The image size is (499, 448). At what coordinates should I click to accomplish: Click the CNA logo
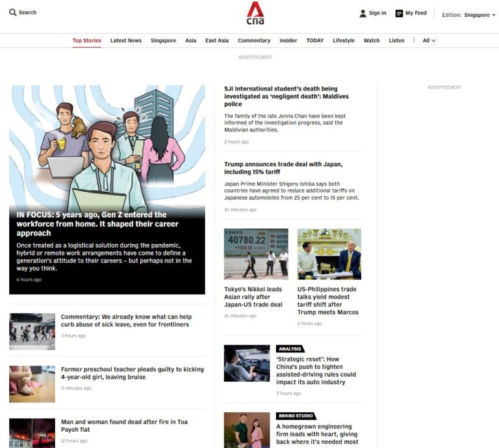tap(255, 13)
